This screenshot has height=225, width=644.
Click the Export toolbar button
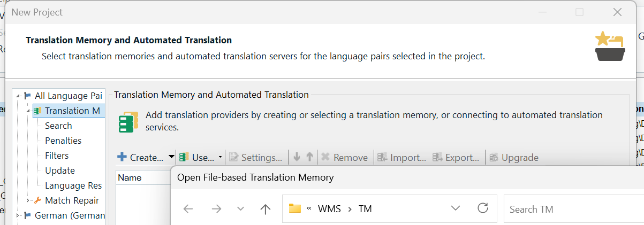click(456, 157)
